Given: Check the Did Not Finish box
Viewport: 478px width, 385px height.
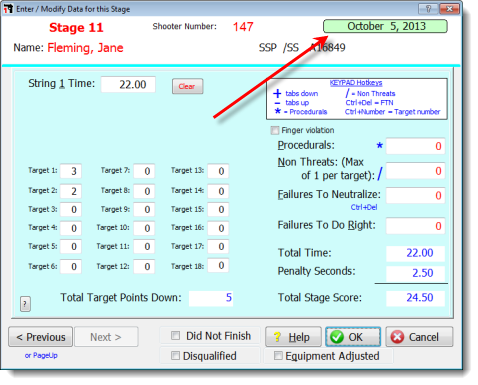Looking at the screenshot, I should tap(175, 335).
